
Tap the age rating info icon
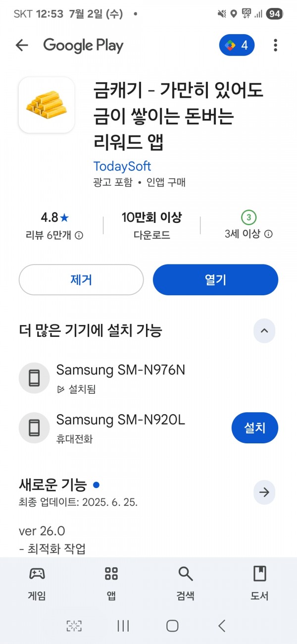pos(268,234)
